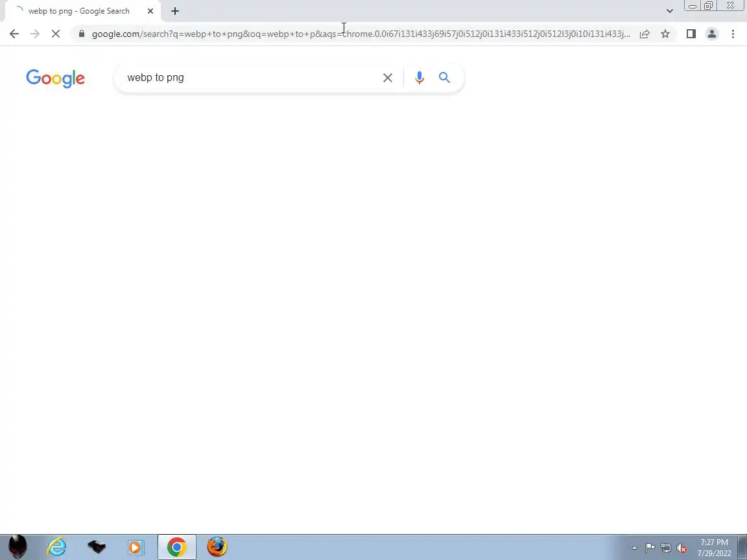Image resolution: width=747 pixels, height=560 pixels.
Task: Select the 'webp to png - Google Search' tab
Action: tap(78, 11)
